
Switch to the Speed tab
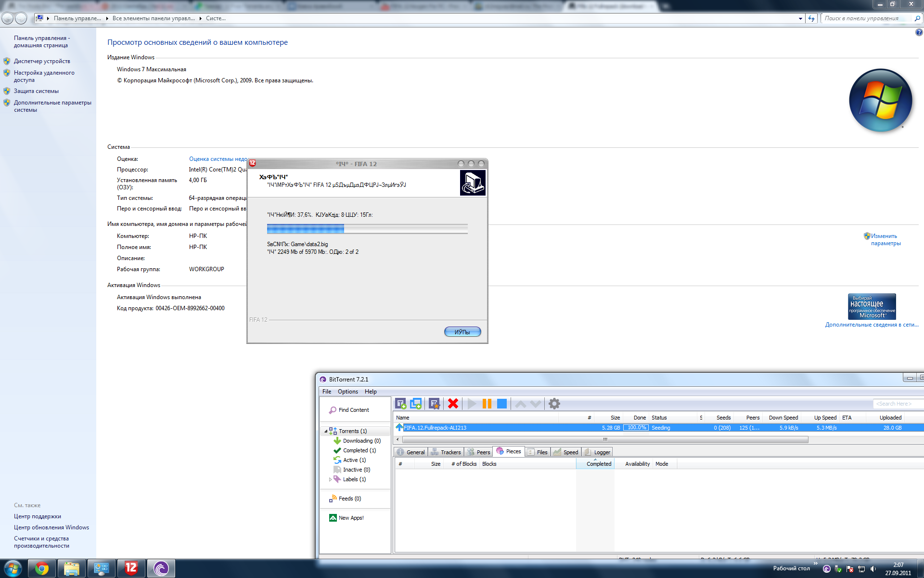tap(566, 452)
